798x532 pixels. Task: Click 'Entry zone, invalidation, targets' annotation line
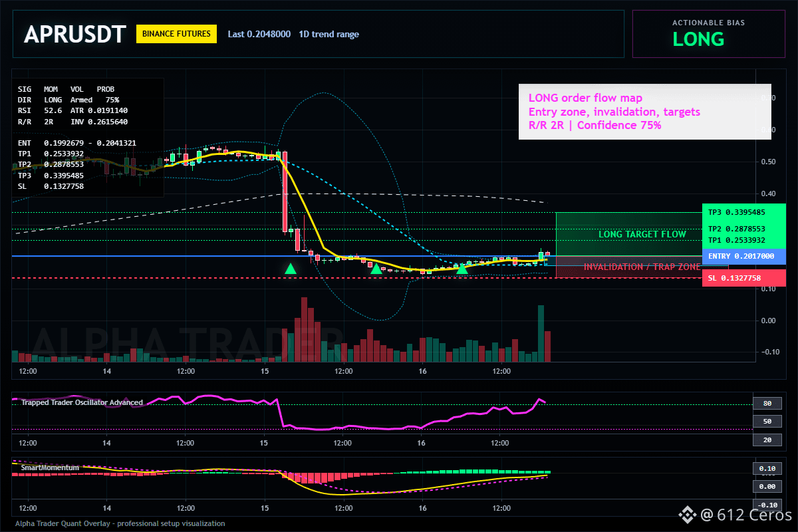pos(614,112)
